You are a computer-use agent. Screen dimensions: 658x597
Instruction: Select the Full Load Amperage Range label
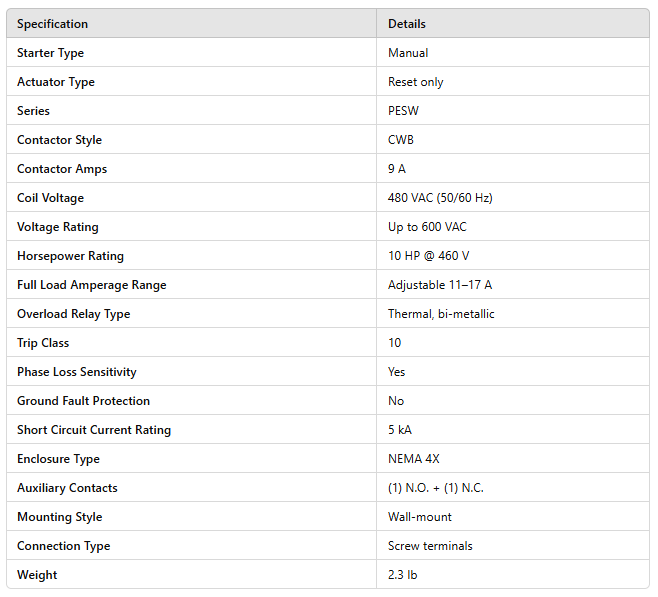pos(92,285)
